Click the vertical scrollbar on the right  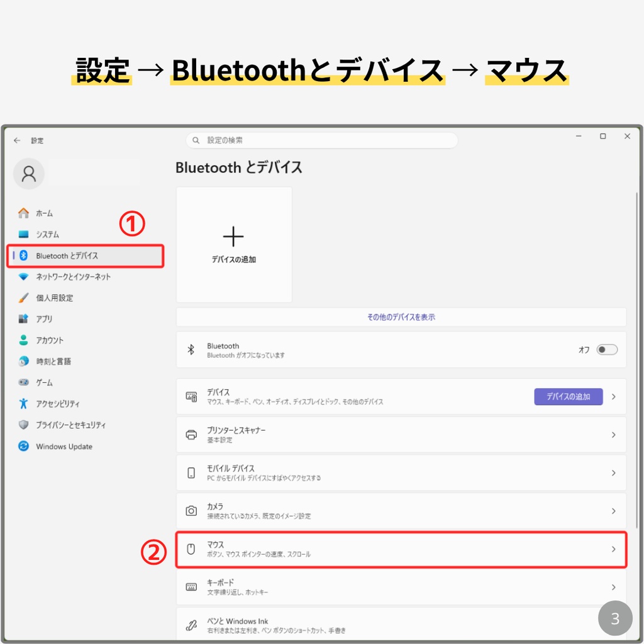tap(637, 359)
